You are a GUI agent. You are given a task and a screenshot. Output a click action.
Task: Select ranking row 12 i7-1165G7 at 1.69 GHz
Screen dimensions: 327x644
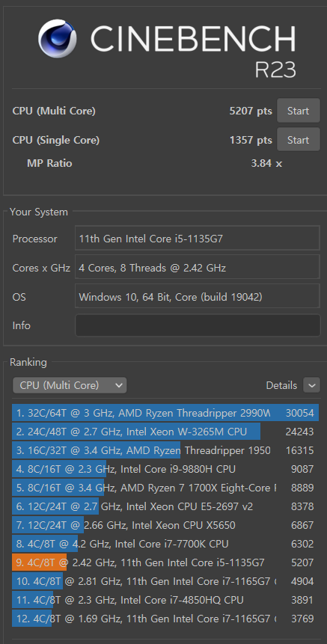165,619
